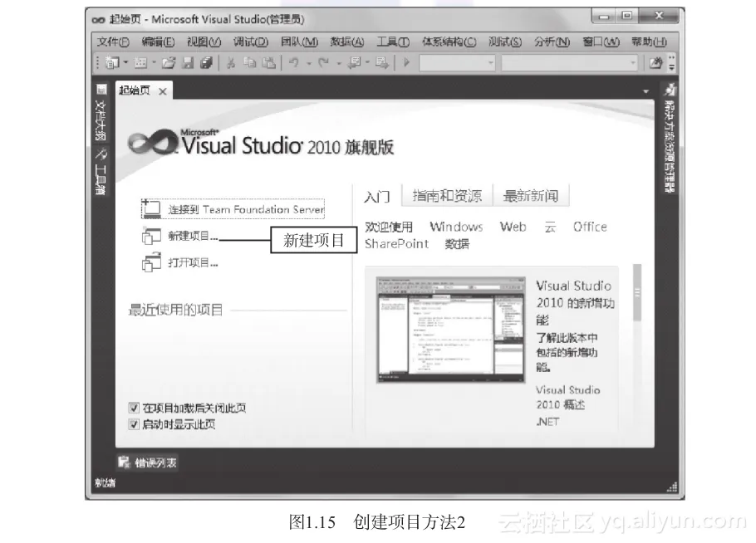Select the 欢迎使用 category
The width and height of the screenshot is (756, 543).
coord(389,227)
